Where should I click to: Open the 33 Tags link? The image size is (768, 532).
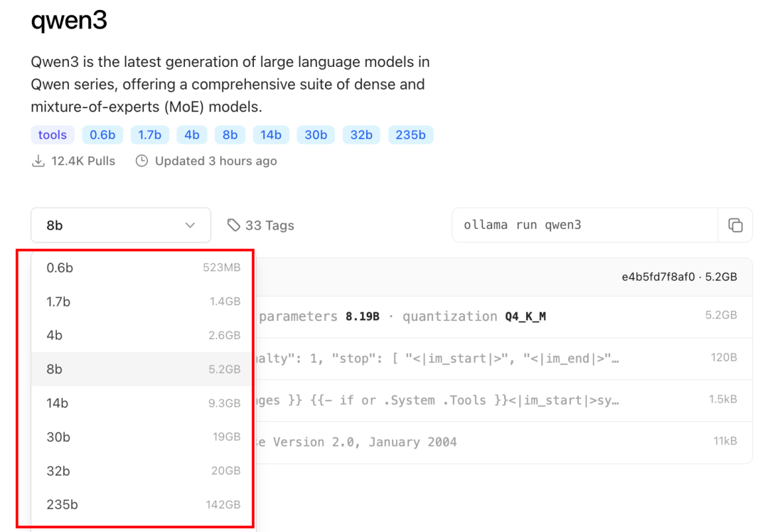click(x=260, y=225)
